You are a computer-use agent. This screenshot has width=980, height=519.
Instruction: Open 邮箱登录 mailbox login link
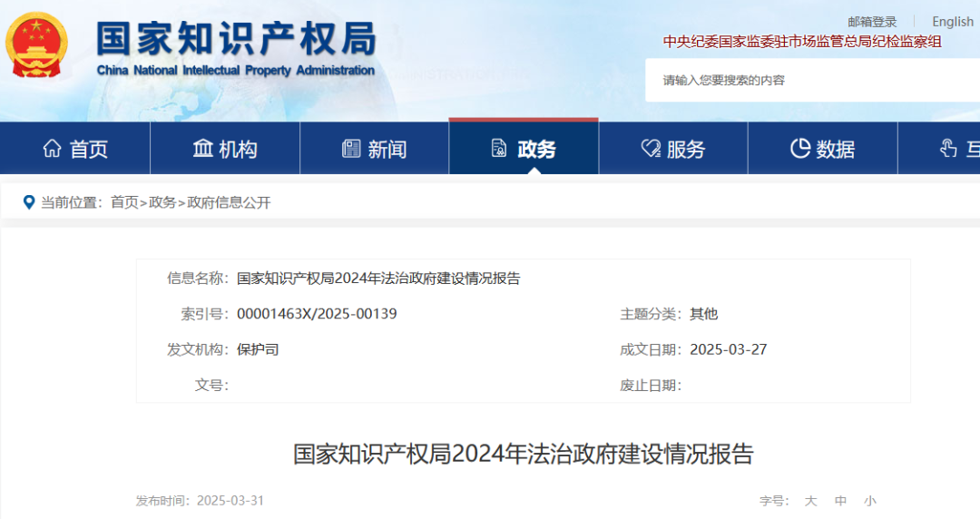(872, 22)
